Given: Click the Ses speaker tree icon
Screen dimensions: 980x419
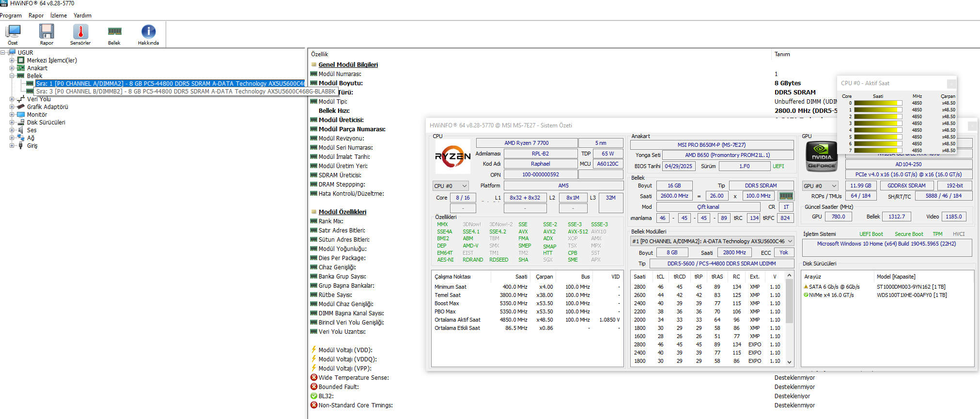Looking at the screenshot, I should tap(21, 130).
